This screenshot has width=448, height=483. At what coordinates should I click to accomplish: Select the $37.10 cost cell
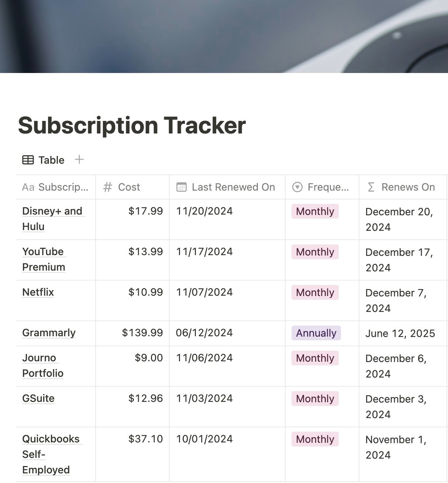[x=132, y=455]
